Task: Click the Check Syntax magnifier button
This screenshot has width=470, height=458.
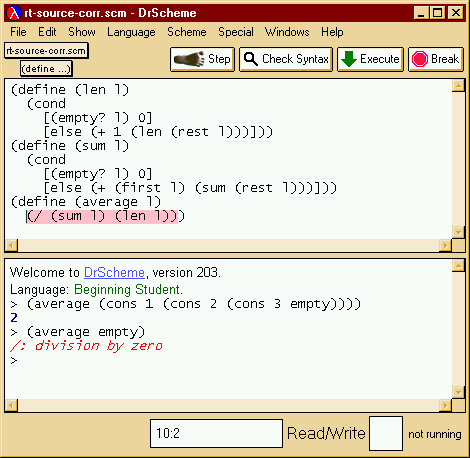Action: tap(286, 59)
